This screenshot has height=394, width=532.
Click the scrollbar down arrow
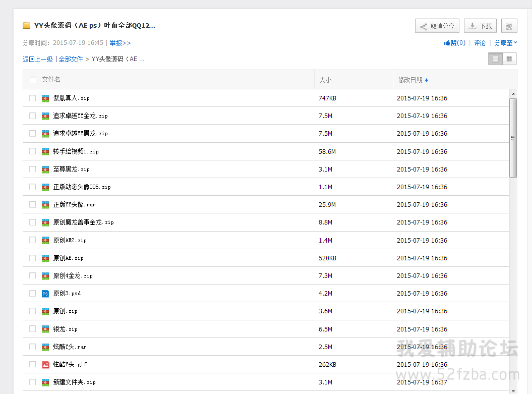pos(513,391)
